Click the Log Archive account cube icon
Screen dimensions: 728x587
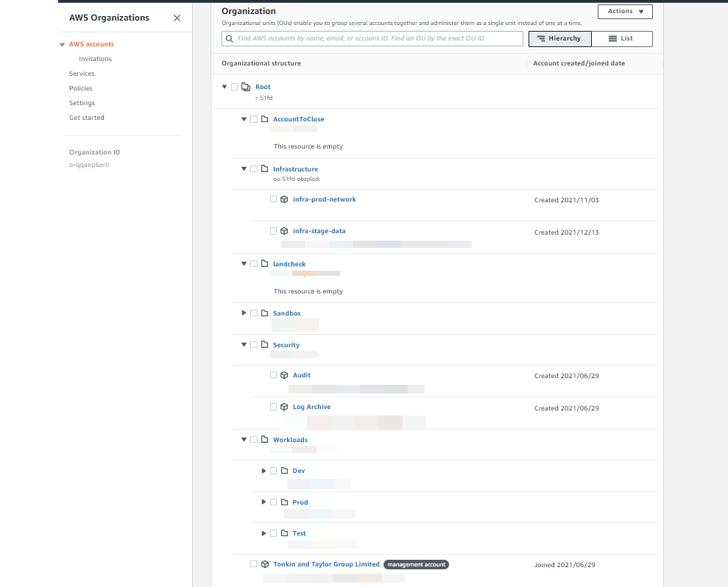[284, 407]
